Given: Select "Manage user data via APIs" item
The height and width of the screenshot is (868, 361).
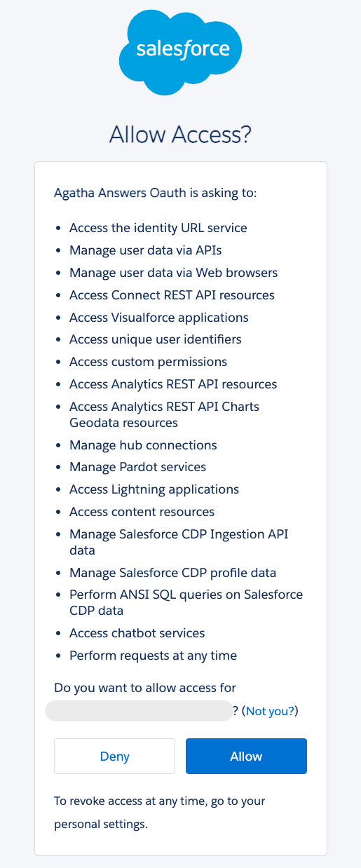Looking at the screenshot, I should pos(146,250).
